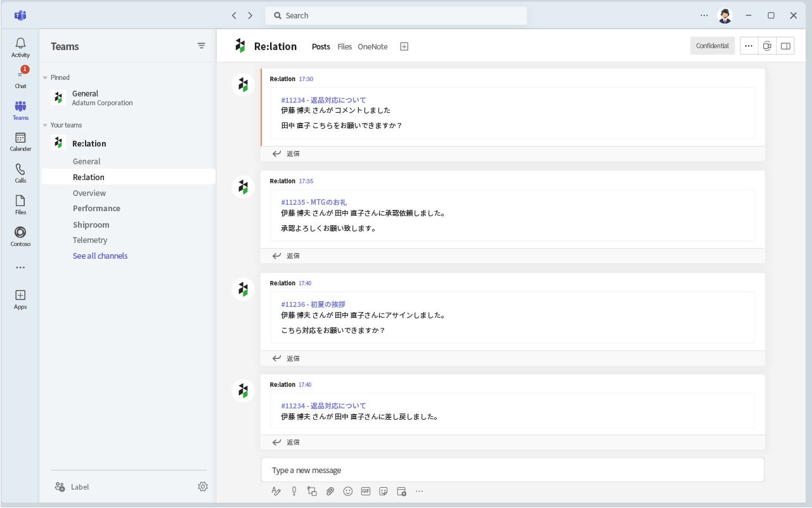
Task: Start a meeting with video icon
Action: point(767,46)
